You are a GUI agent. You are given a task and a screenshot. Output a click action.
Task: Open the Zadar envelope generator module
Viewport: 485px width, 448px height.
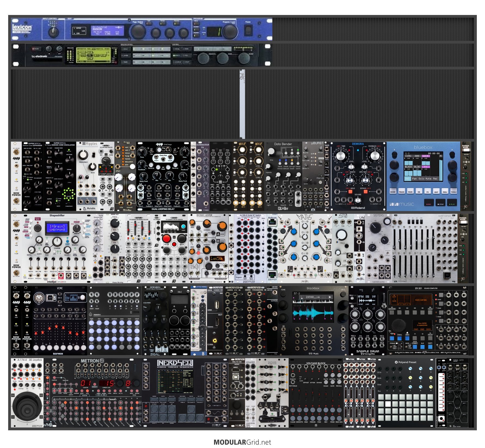coord(174,248)
